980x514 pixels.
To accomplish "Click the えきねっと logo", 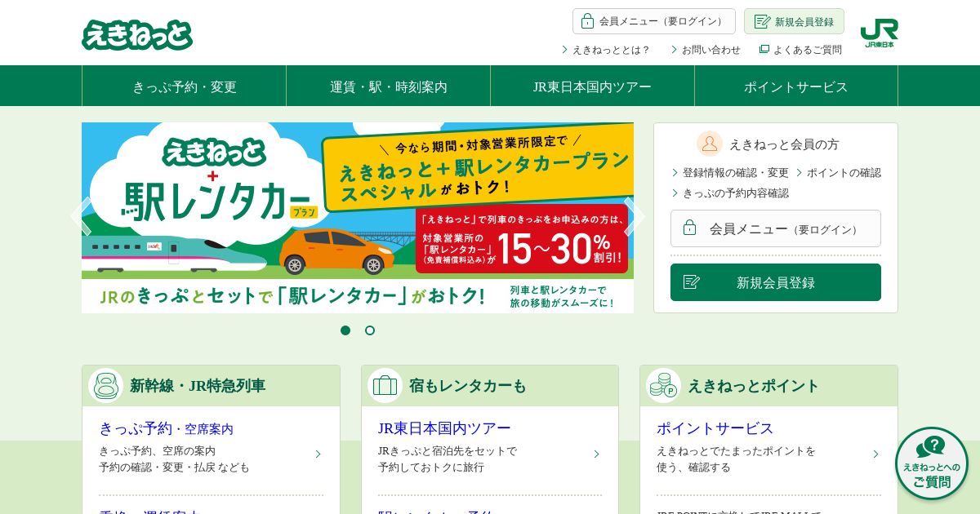I will pos(137,35).
